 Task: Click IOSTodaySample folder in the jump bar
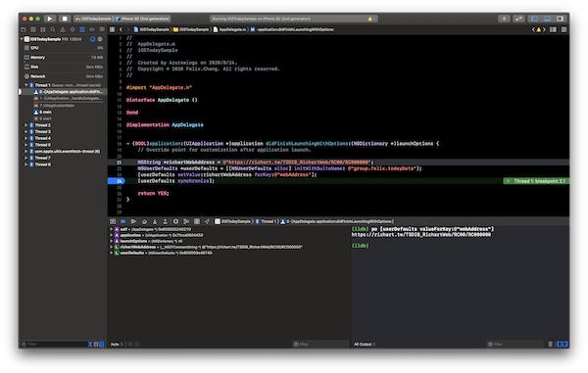pos(191,29)
